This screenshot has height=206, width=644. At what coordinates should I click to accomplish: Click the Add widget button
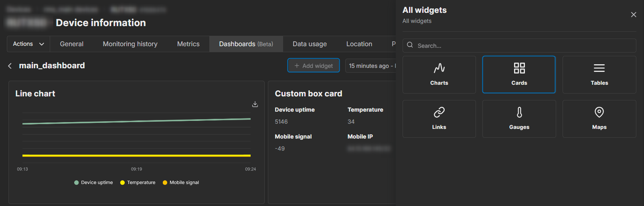[314, 66]
